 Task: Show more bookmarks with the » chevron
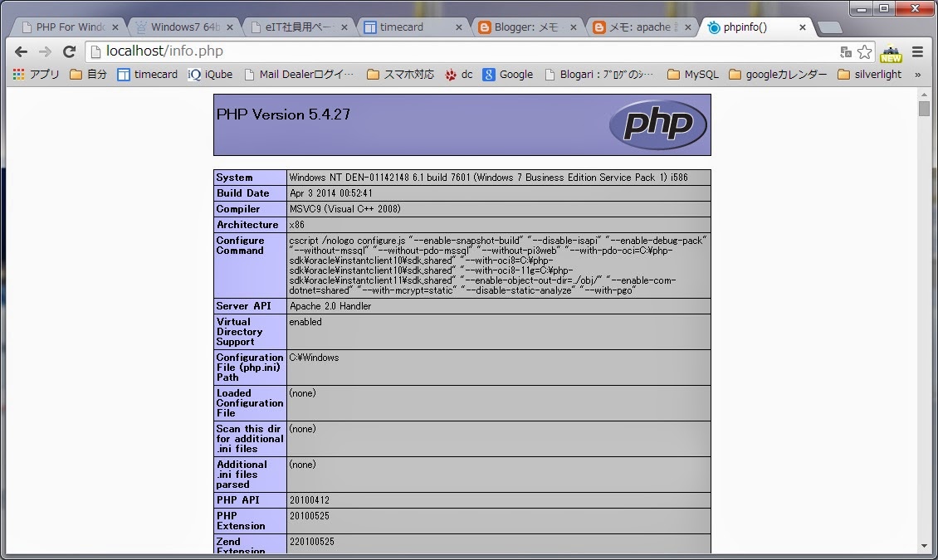tap(917, 75)
